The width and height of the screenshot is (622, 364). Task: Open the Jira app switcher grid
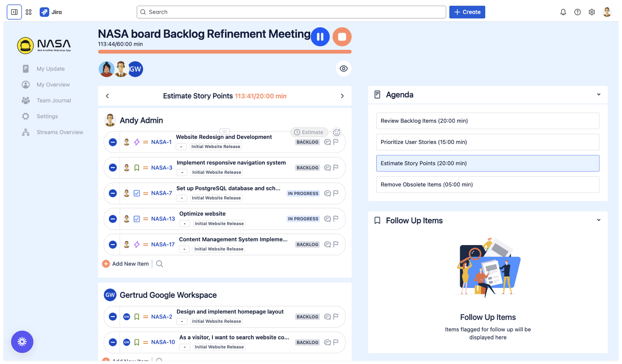click(29, 12)
